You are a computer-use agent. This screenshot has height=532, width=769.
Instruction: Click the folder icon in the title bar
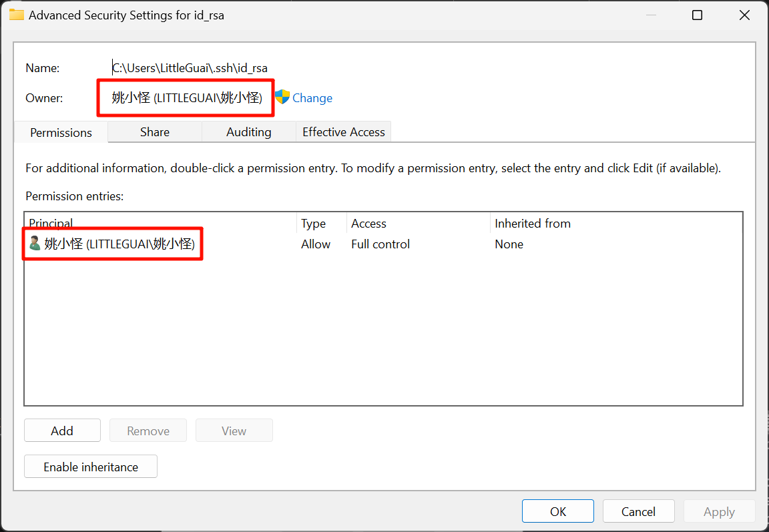pyautogui.click(x=17, y=15)
